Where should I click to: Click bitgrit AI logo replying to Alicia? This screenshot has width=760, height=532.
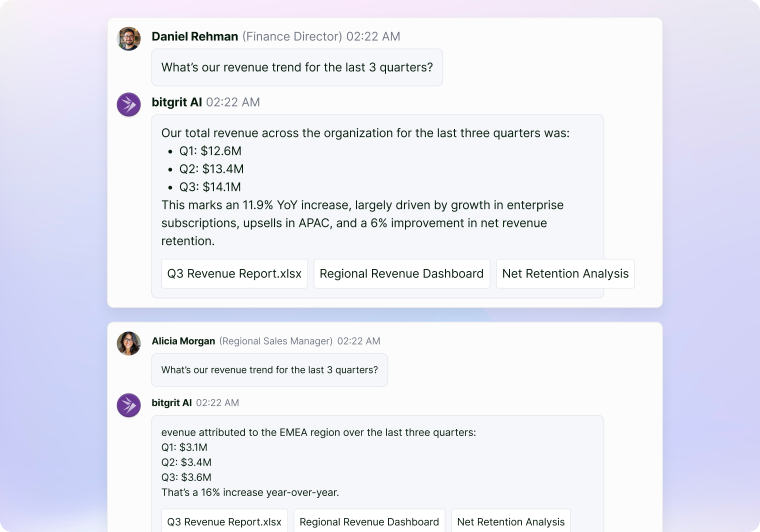click(x=128, y=405)
